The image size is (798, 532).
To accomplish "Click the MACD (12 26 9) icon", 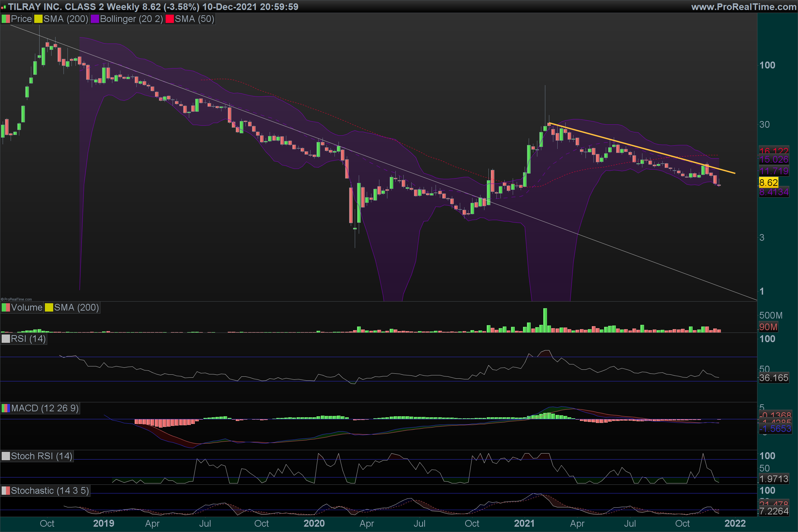I will tap(6, 408).
